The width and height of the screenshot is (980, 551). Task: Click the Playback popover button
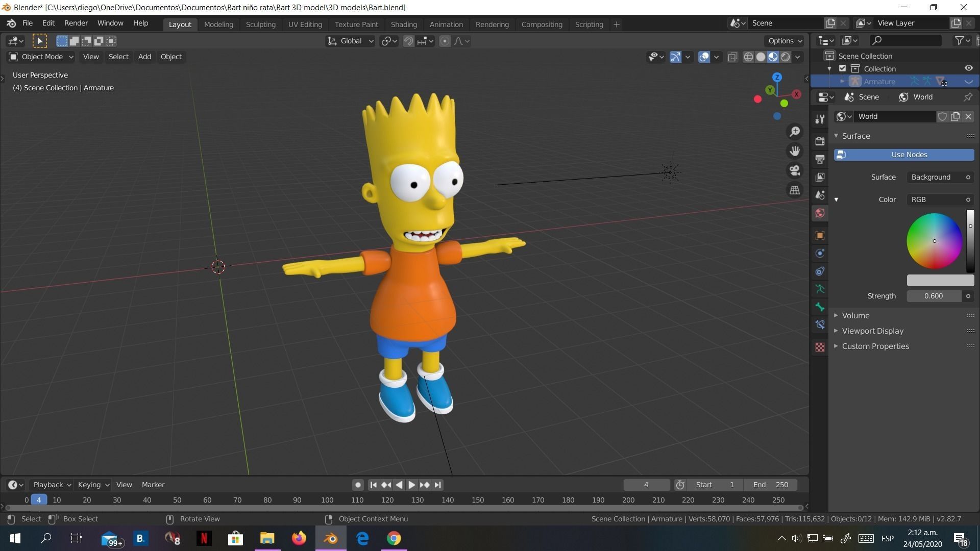click(x=52, y=485)
